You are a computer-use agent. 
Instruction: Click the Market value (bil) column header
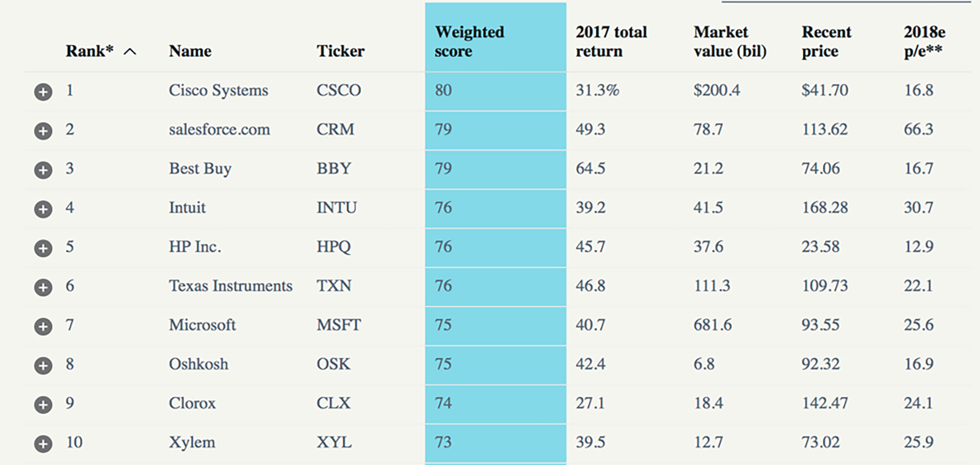[730, 42]
